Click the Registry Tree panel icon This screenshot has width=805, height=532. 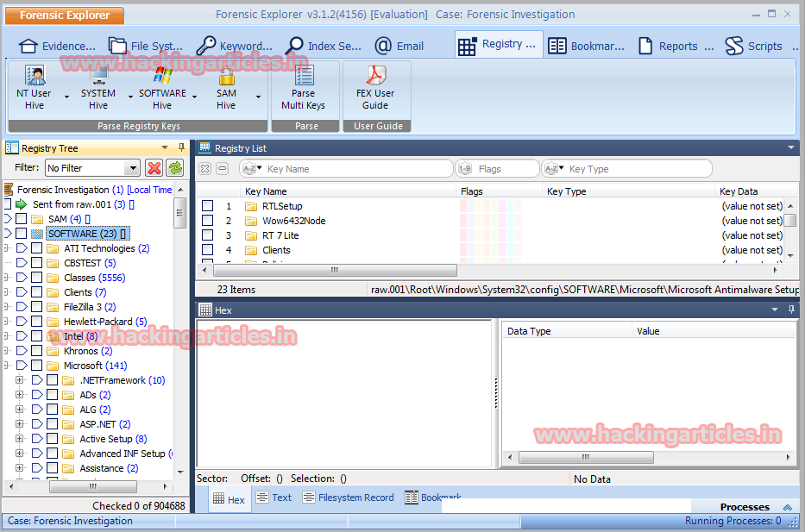(x=11, y=147)
